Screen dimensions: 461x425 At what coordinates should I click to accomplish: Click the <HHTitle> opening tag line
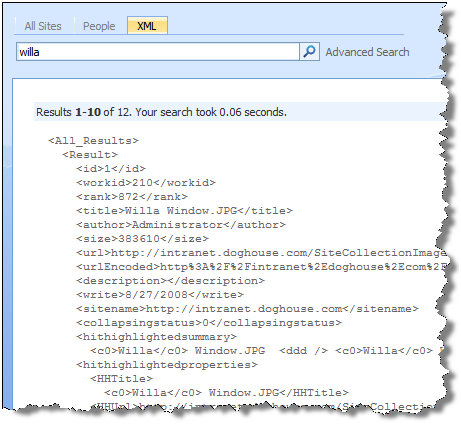click(121, 379)
